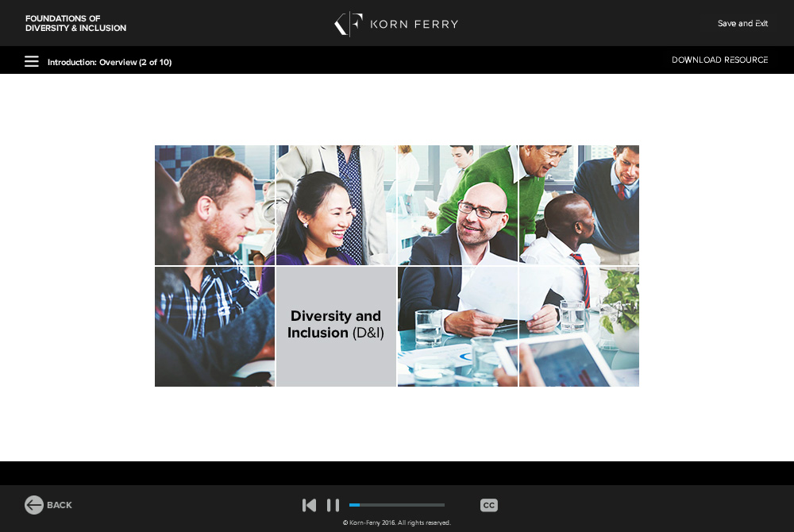Image resolution: width=794 pixels, height=532 pixels.
Task: Click Save and Exit
Action: tap(742, 23)
